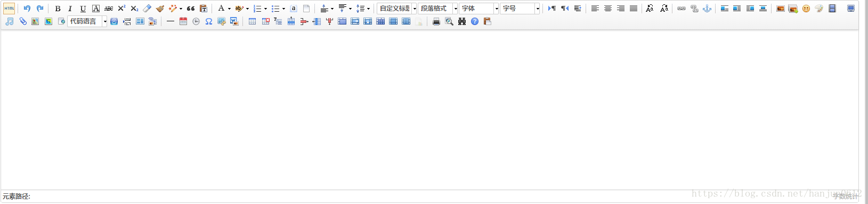Open the font color picker arrow
The width and height of the screenshot is (868, 204).
coord(229,9)
